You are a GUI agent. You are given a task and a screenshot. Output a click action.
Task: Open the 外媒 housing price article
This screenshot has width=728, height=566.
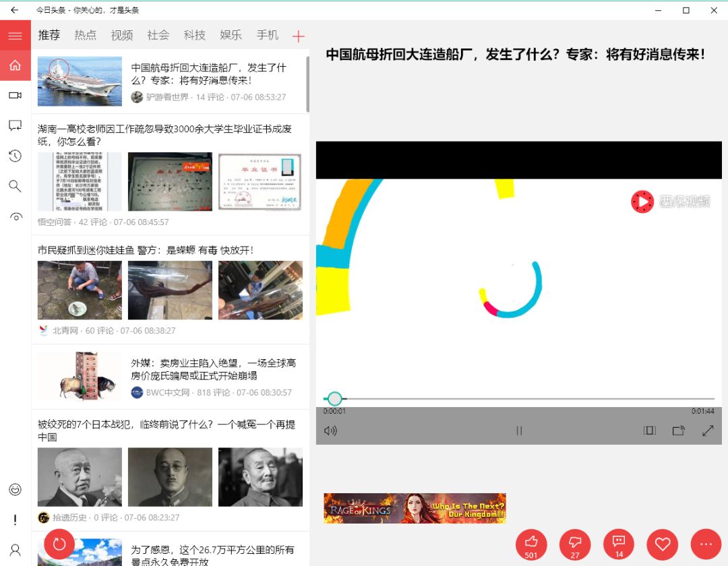click(x=214, y=369)
